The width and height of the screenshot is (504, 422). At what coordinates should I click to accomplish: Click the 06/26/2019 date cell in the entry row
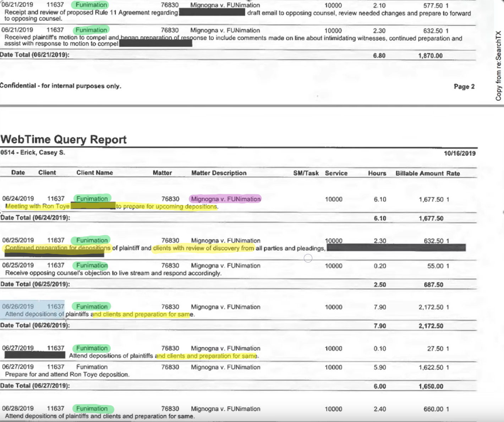click(18, 306)
